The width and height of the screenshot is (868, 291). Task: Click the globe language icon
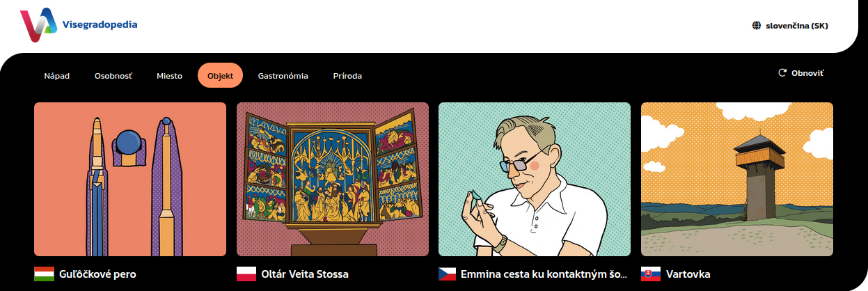[757, 26]
